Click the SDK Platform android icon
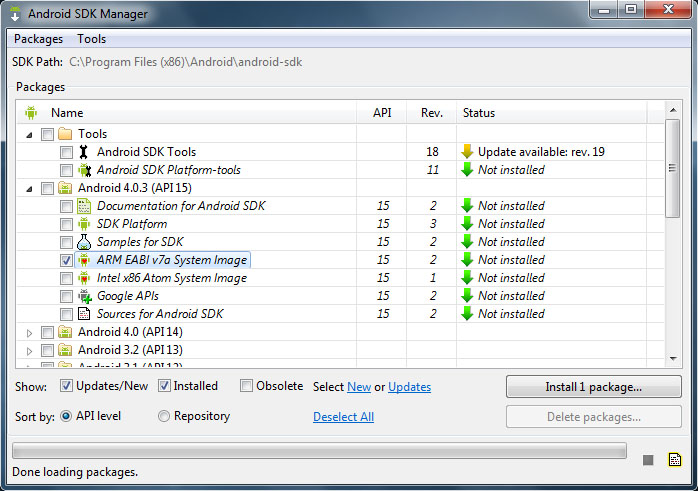 point(84,224)
